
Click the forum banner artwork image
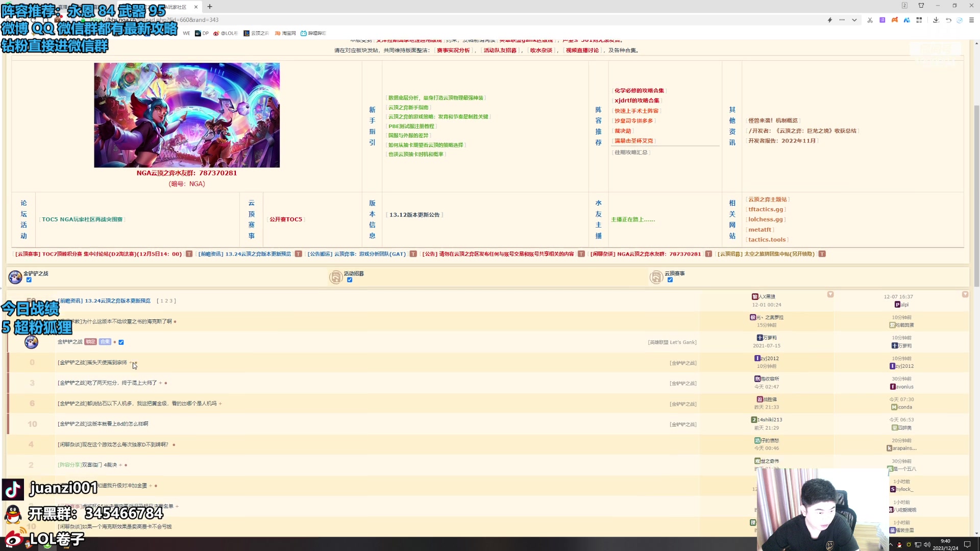pos(186,115)
